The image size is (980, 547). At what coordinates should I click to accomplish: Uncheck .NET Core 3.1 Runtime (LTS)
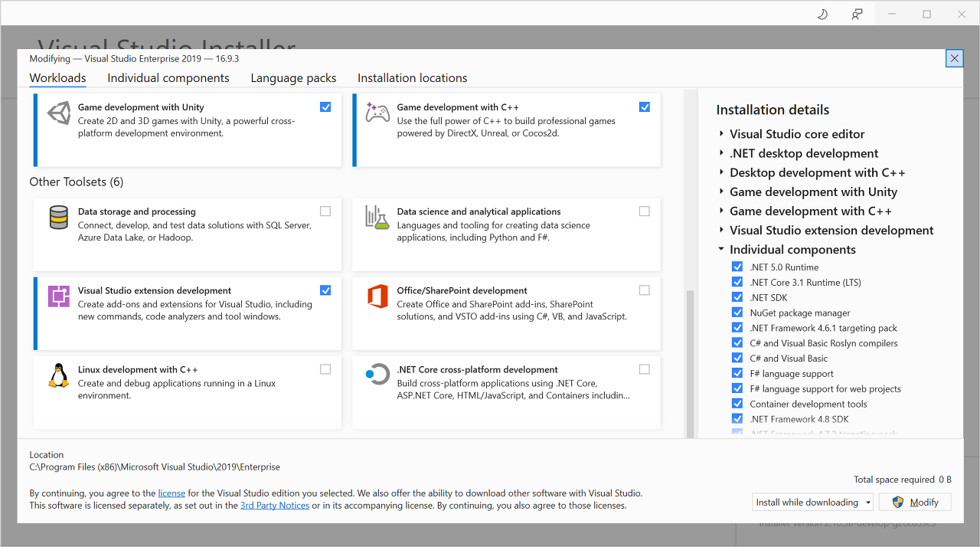click(737, 282)
